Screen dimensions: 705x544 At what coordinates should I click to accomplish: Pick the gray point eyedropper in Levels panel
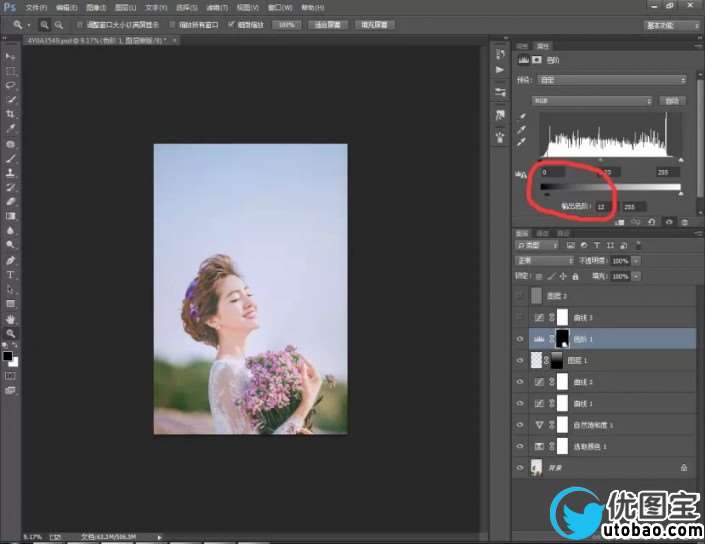522,130
